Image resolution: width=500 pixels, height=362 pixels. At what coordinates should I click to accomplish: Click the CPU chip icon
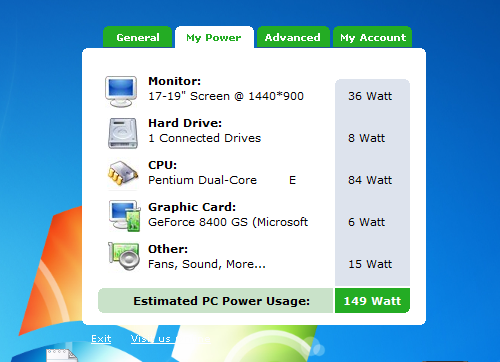[x=123, y=173]
